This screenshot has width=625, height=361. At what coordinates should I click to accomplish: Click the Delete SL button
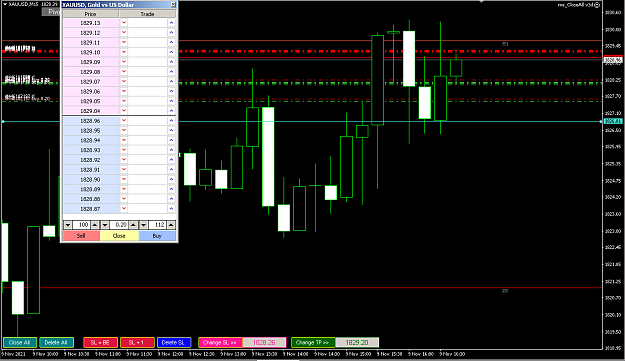coord(174,343)
